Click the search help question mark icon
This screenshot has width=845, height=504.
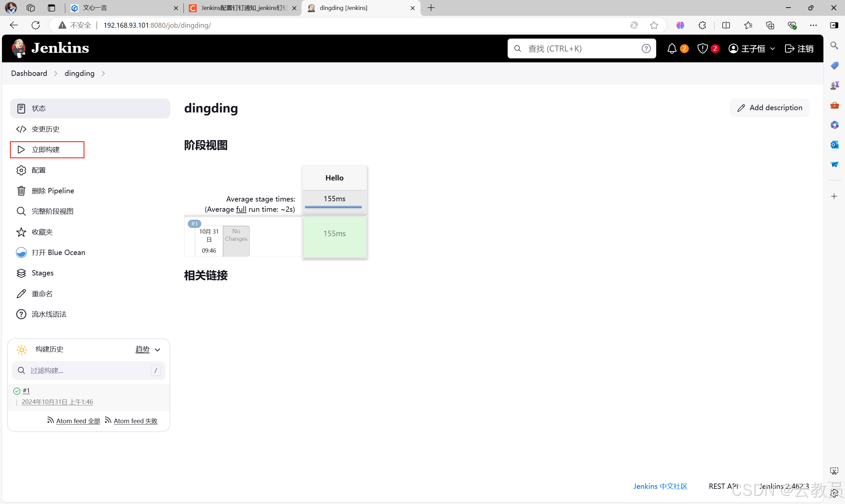(646, 48)
